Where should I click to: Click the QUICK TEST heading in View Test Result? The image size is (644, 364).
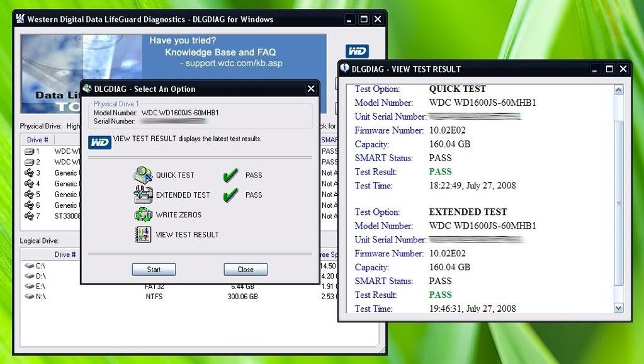(x=458, y=89)
